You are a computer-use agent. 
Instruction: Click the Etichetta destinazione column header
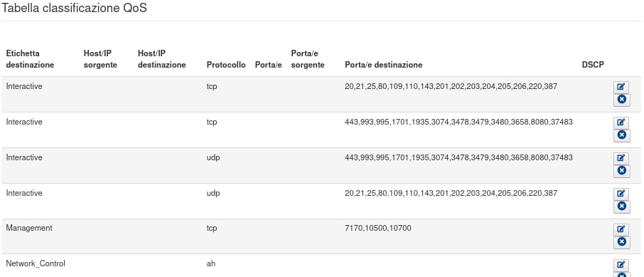click(x=30, y=59)
